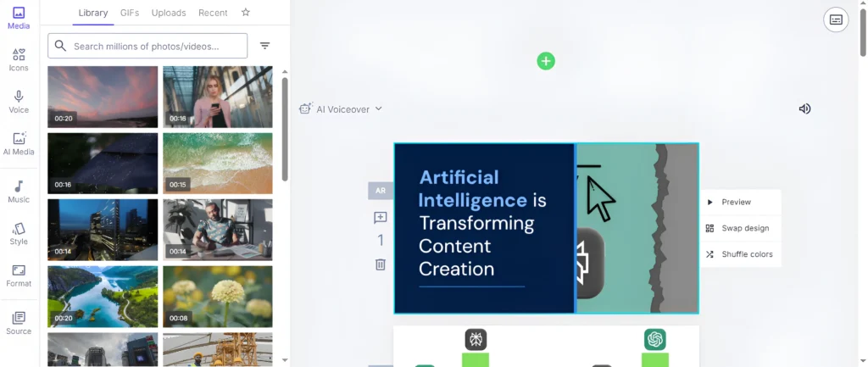
Task: Click the media list scroll-up arrow
Action: tap(285, 71)
